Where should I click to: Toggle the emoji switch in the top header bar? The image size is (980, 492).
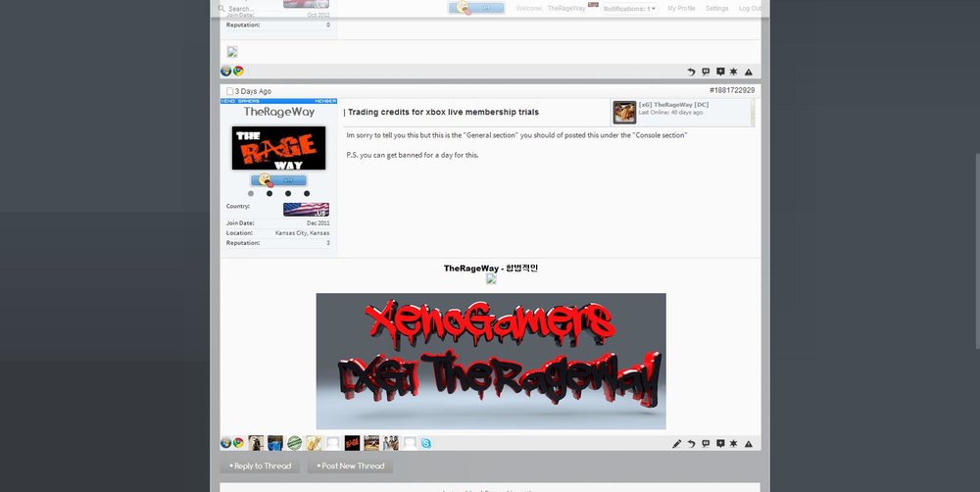click(476, 8)
